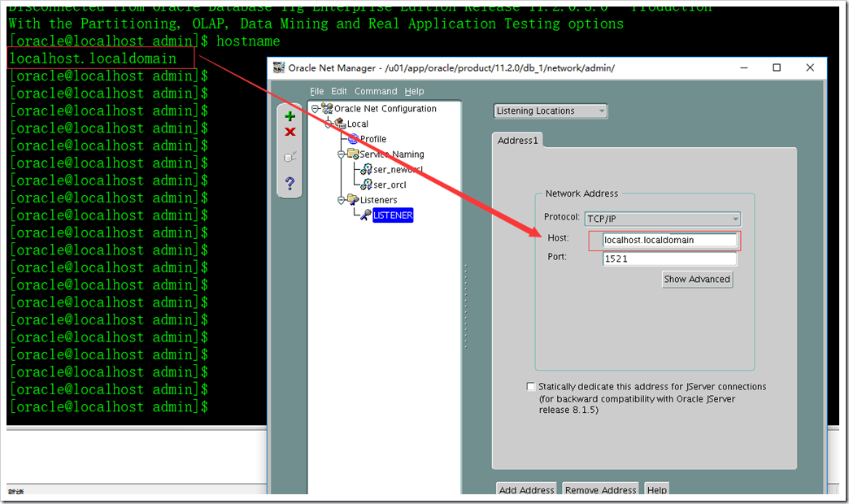Click the Local node house icon

click(340, 124)
